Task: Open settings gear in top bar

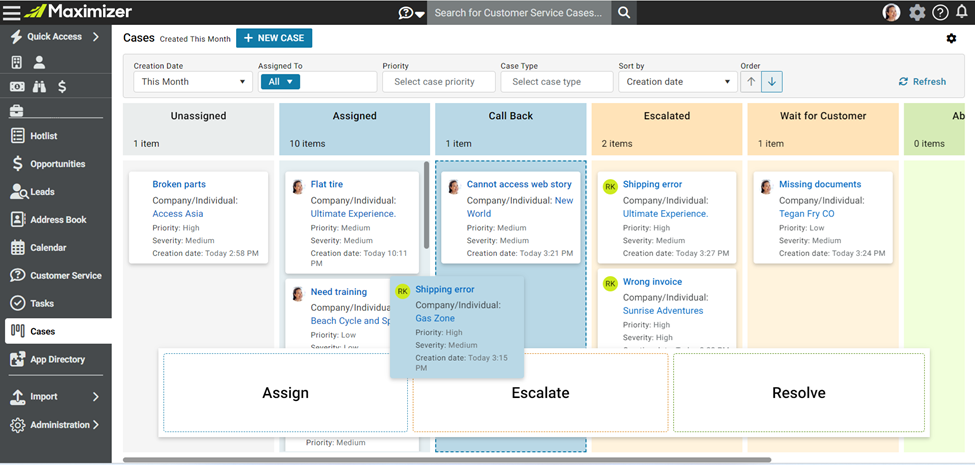Action: click(x=917, y=12)
